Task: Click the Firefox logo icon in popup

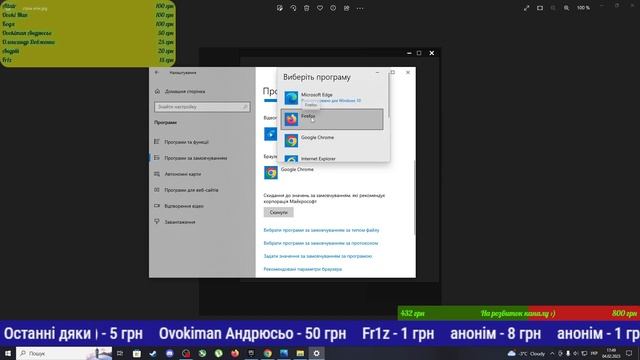Action: pos(291,119)
